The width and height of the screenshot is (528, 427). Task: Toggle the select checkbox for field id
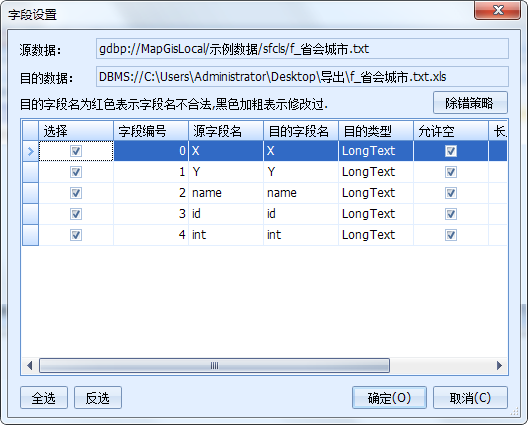click(x=76, y=214)
